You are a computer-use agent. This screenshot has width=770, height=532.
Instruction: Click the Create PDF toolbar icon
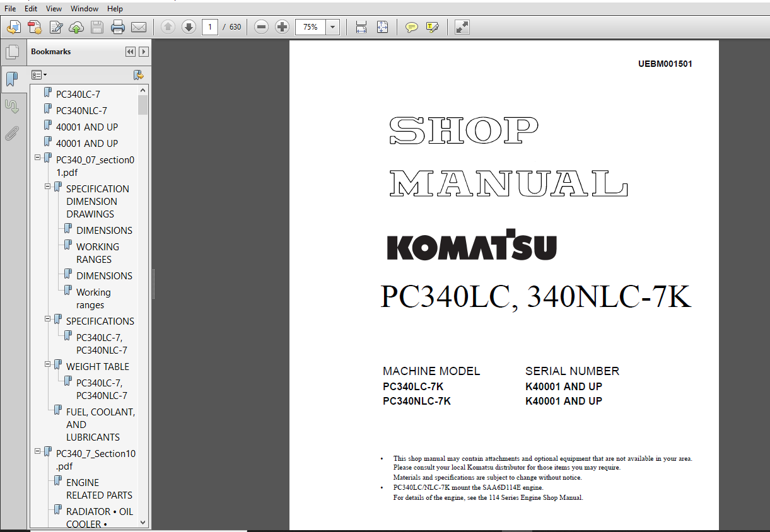[35, 27]
